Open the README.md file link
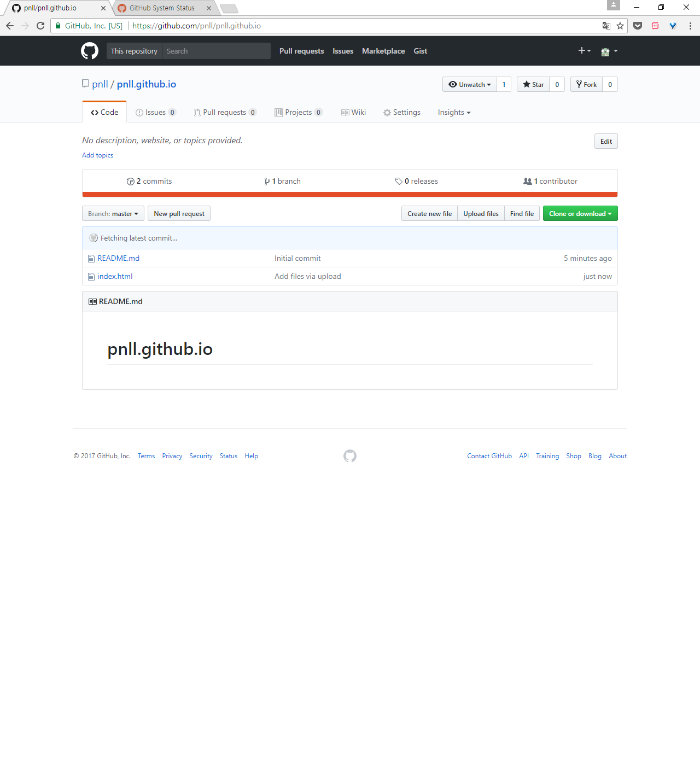The width and height of the screenshot is (700, 771). (x=118, y=258)
